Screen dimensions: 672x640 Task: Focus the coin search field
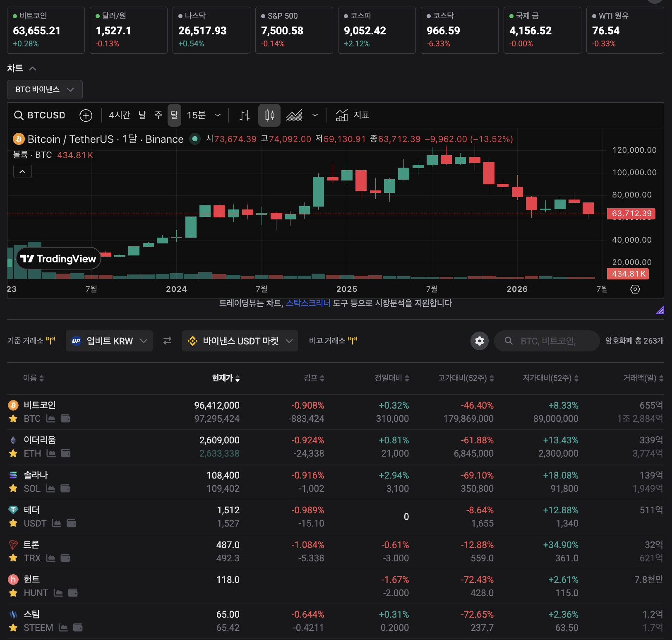click(547, 341)
